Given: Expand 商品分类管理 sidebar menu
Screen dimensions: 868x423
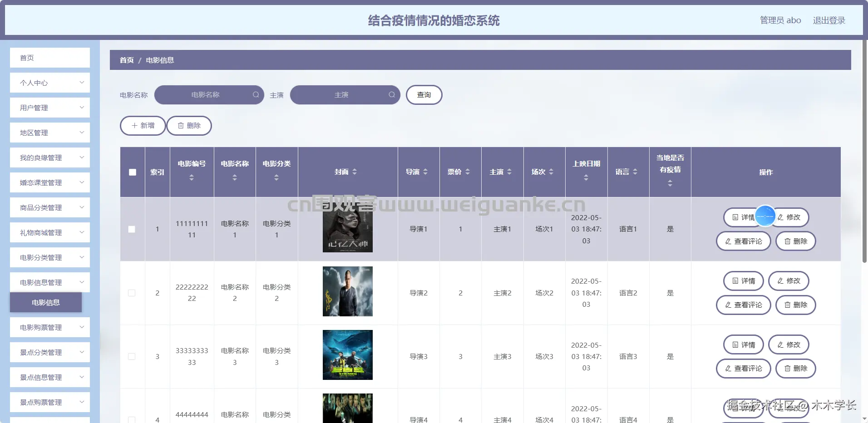Looking at the screenshot, I should click(50, 207).
